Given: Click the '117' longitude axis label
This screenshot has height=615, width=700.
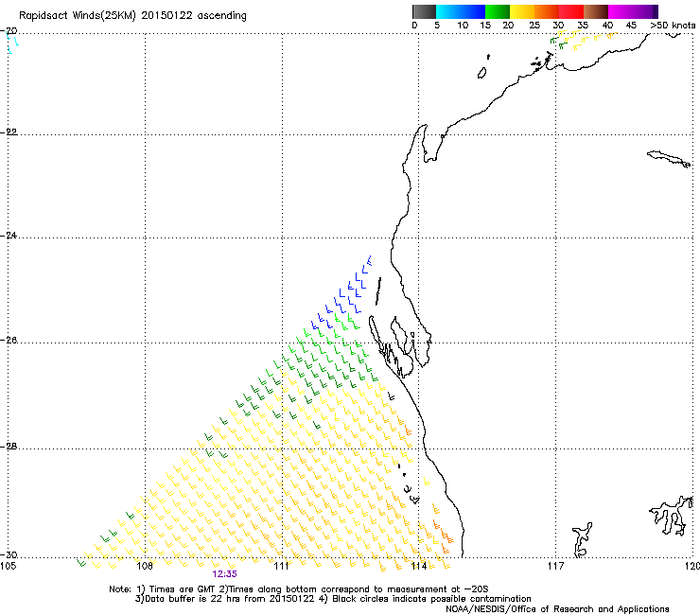Looking at the screenshot, I should tap(556, 566).
